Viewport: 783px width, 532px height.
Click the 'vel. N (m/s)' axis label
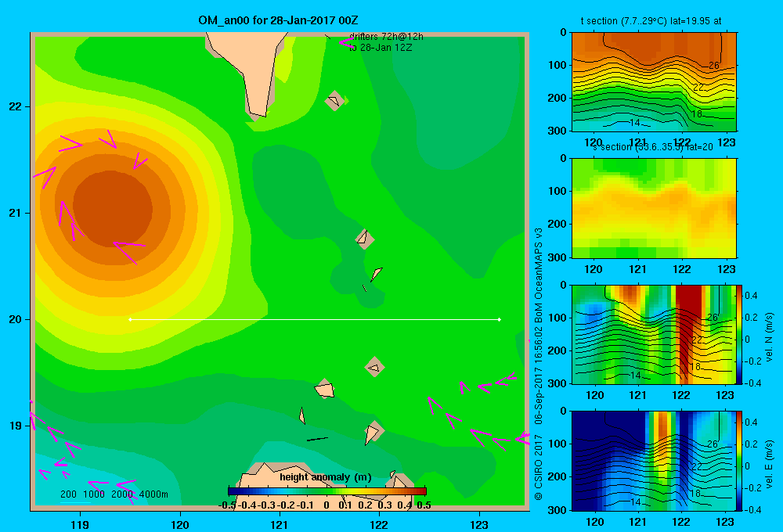point(770,337)
